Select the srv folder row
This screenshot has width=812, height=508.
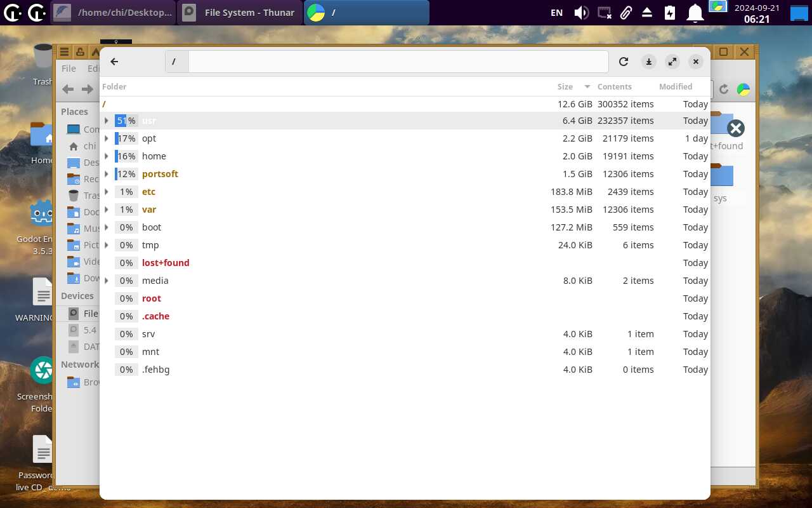pos(405,334)
